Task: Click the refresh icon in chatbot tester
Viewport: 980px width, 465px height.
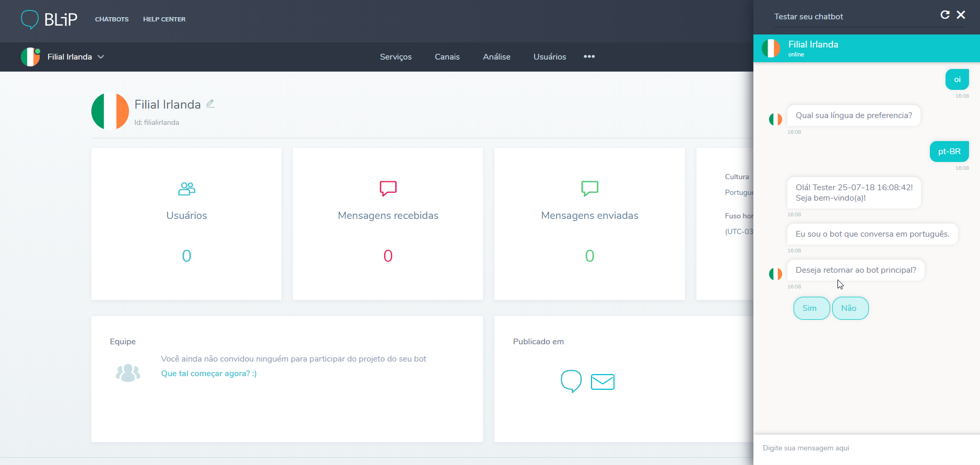Action: point(944,15)
